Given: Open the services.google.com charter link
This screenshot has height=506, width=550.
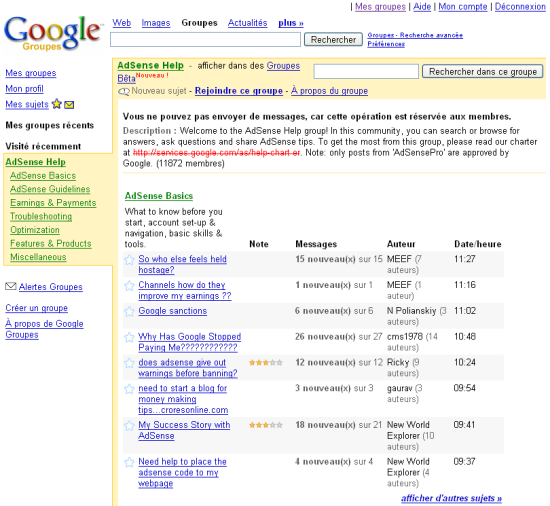Looking at the screenshot, I should [216, 153].
